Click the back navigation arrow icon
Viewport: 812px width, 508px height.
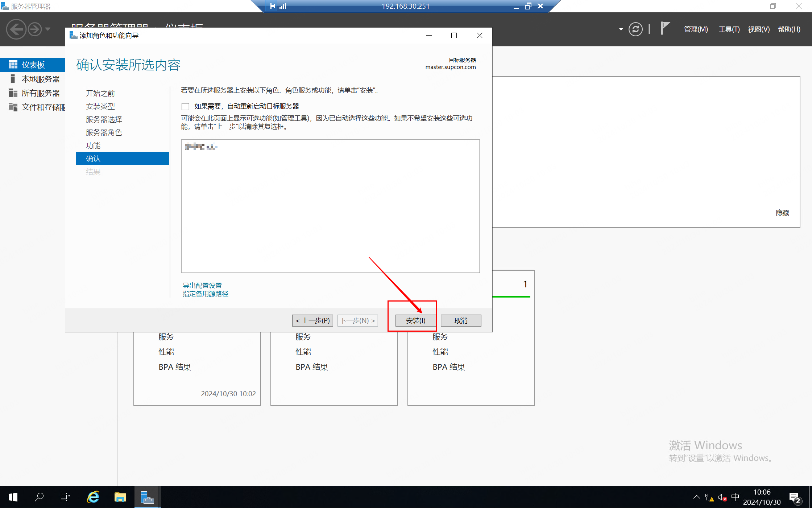tap(16, 29)
